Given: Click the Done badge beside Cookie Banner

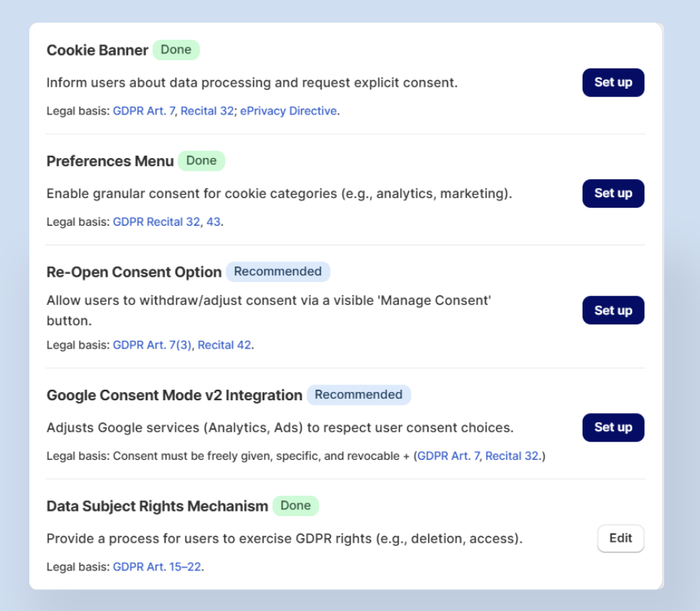Looking at the screenshot, I should (176, 50).
